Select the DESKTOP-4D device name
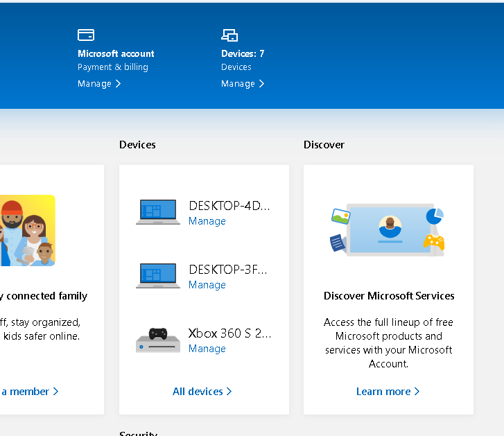Image resolution: width=504 pixels, height=436 pixels. click(229, 206)
